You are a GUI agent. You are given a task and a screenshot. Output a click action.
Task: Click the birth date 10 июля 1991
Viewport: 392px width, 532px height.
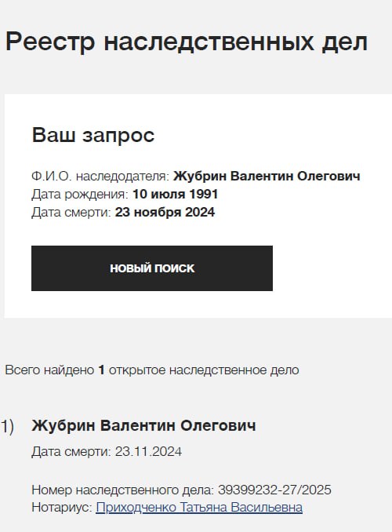[175, 194]
